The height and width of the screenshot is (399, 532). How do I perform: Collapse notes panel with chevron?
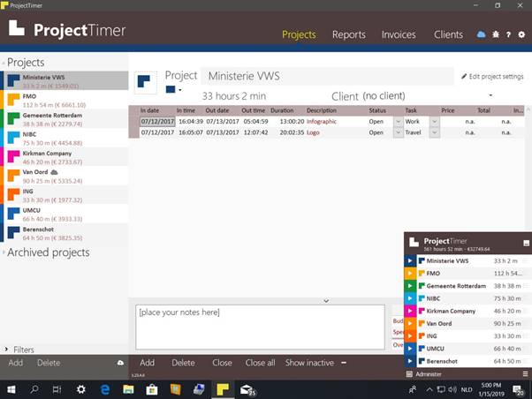pyautogui.click(x=326, y=301)
